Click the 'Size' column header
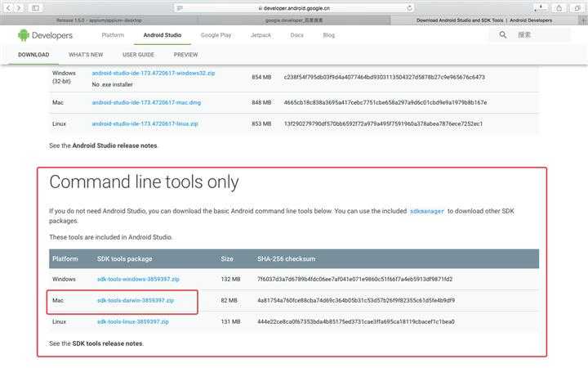 (227, 258)
